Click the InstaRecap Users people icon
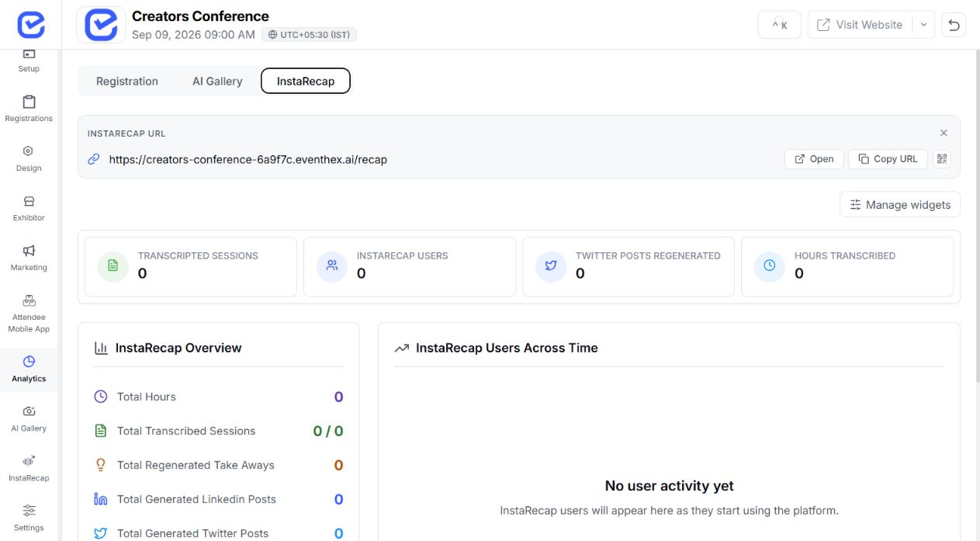This screenshot has height=541, width=980. pos(332,265)
